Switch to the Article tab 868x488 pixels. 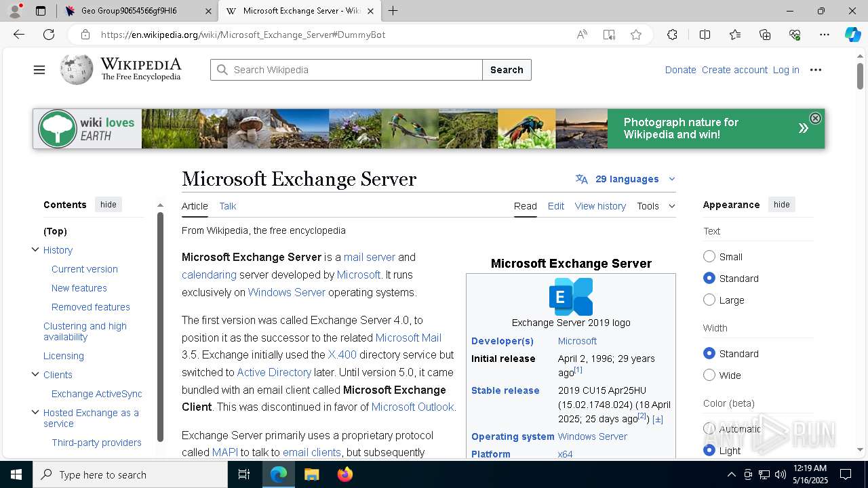point(195,206)
